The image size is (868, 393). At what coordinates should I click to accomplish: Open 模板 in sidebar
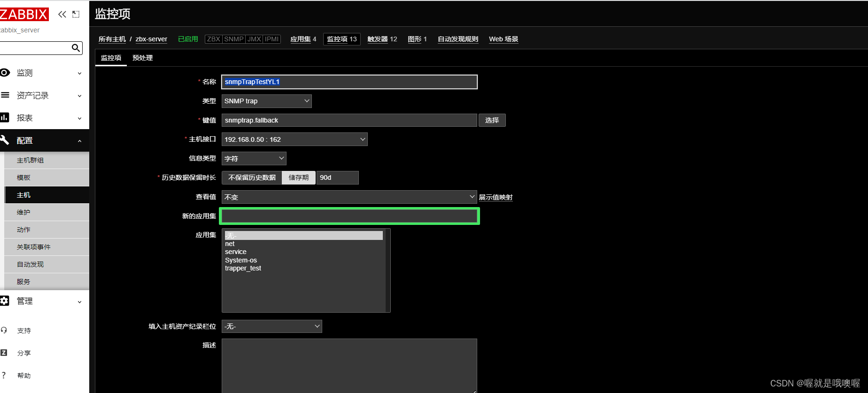coord(46,177)
